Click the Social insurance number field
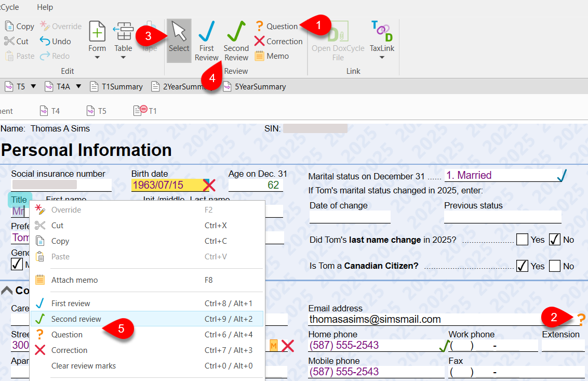 point(61,185)
